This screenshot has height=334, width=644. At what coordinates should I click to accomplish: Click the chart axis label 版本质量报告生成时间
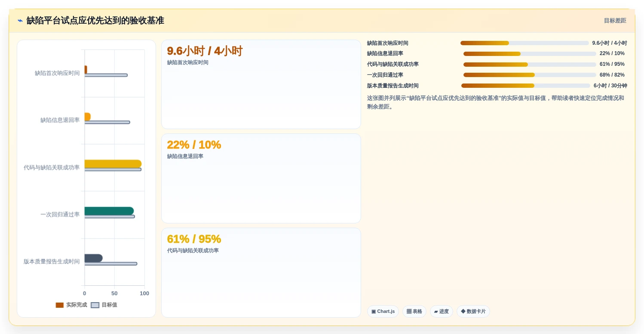(52, 262)
